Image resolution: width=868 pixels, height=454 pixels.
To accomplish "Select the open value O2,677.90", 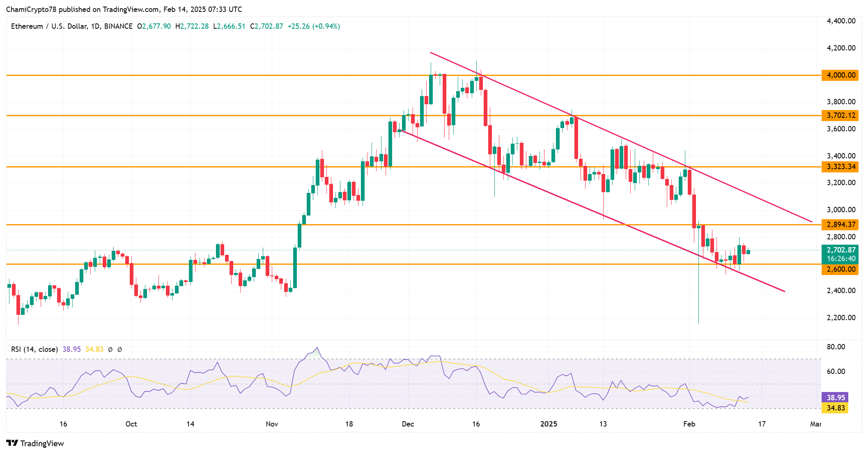I will point(154,26).
